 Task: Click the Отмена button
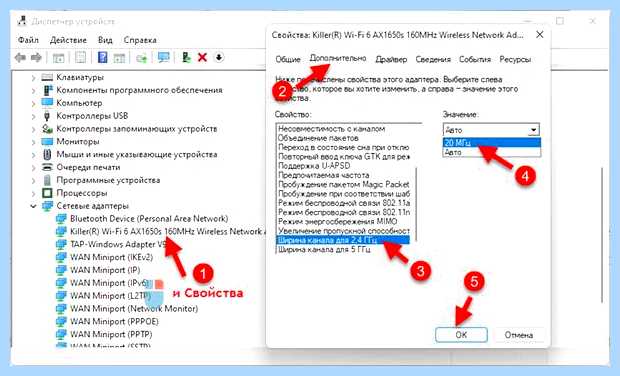click(x=519, y=335)
